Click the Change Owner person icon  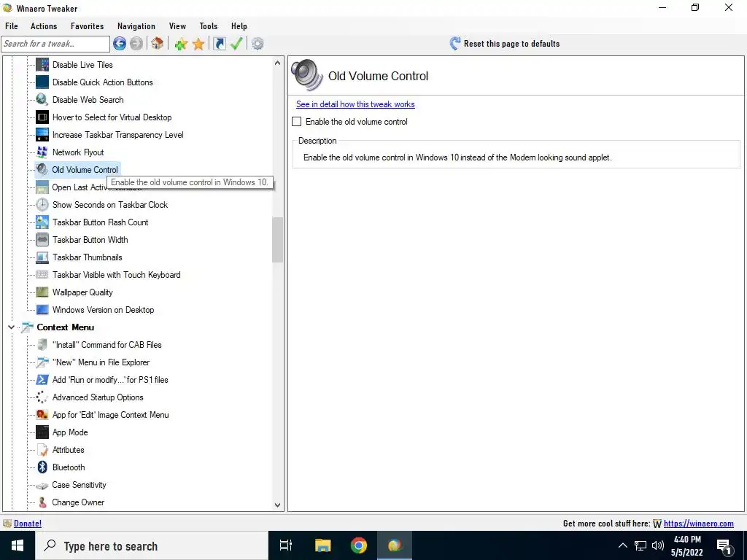(x=42, y=502)
